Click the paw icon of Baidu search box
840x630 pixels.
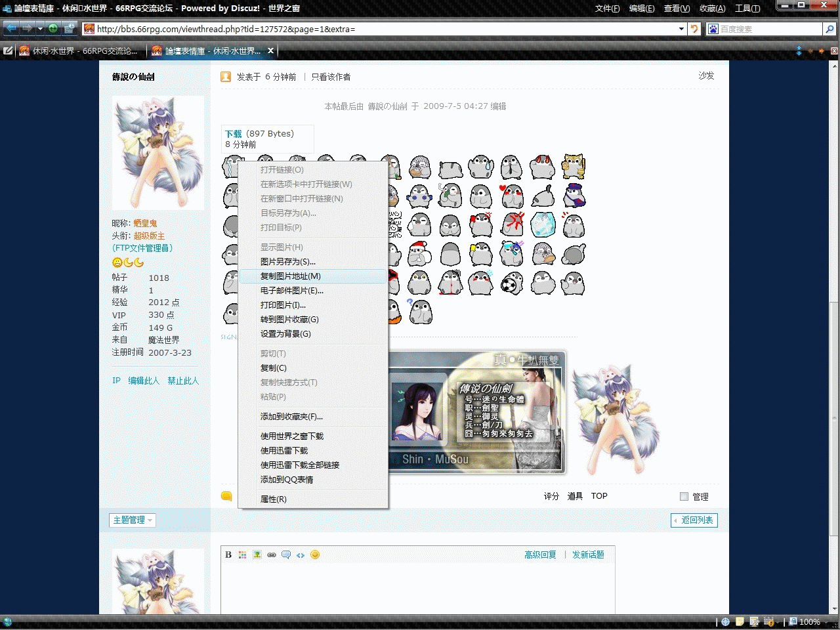pyautogui.click(x=713, y=29)
